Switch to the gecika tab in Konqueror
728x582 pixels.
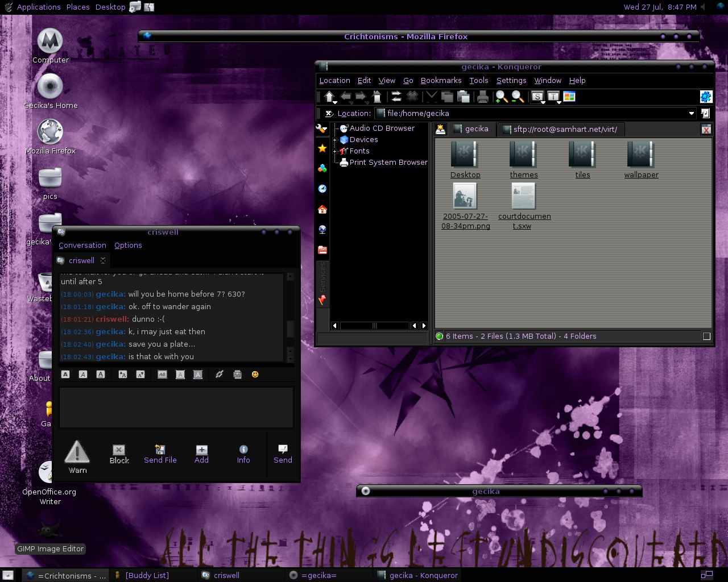click(x=471, y=129)
